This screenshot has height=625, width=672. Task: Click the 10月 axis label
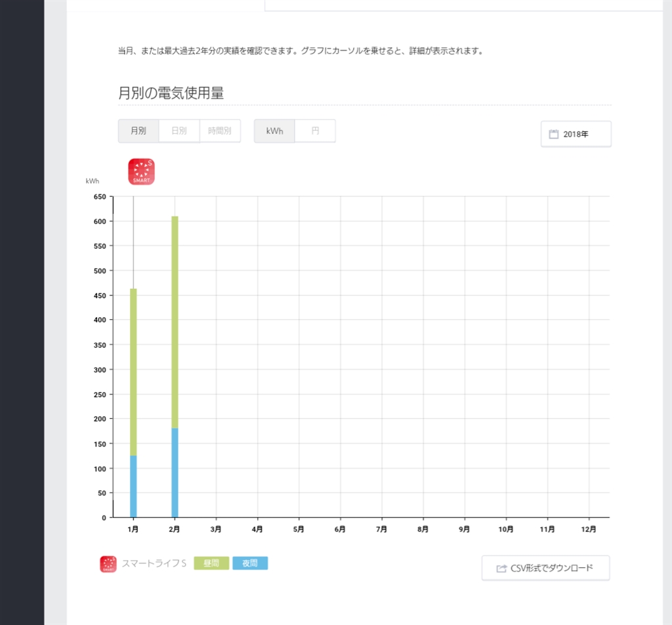pyautogui.click(x=506, y=529)
